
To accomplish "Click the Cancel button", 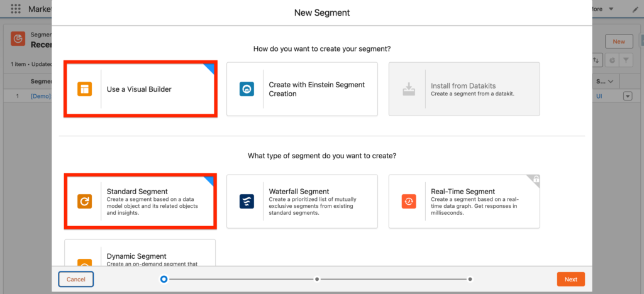I will coord(76,279).
